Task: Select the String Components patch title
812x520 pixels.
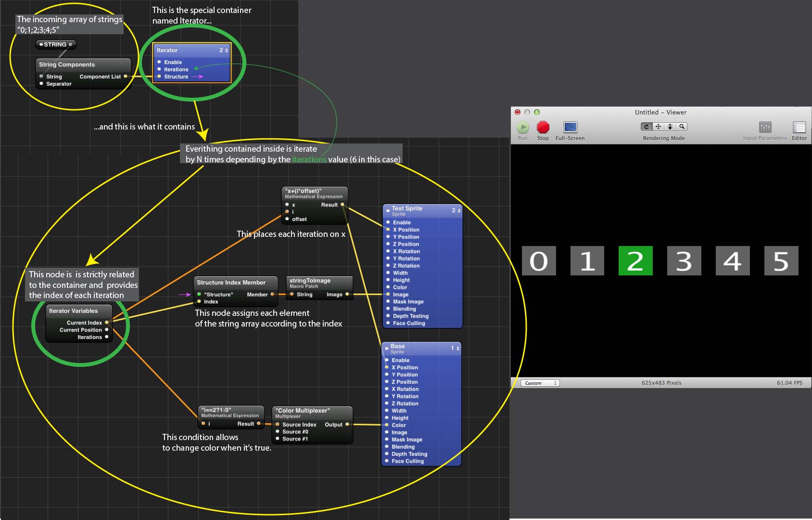Action: (67, 65)
